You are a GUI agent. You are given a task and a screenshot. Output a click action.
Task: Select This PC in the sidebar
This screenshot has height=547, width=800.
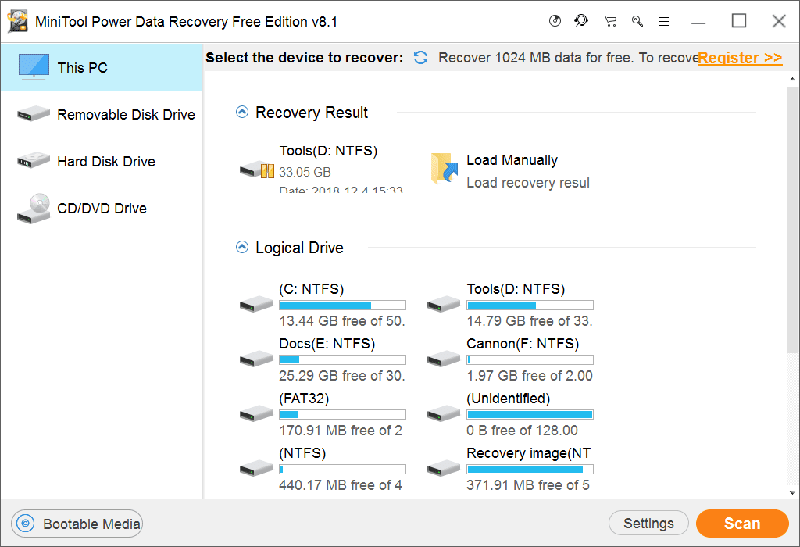(102, 67)
